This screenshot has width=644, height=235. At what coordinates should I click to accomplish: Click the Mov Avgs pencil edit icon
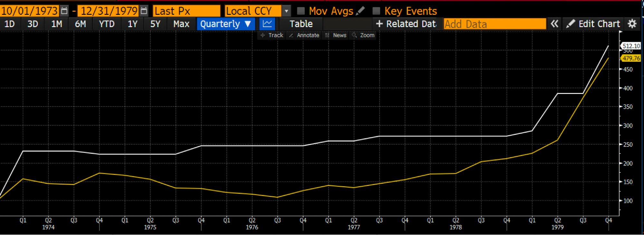coord(360,11)
